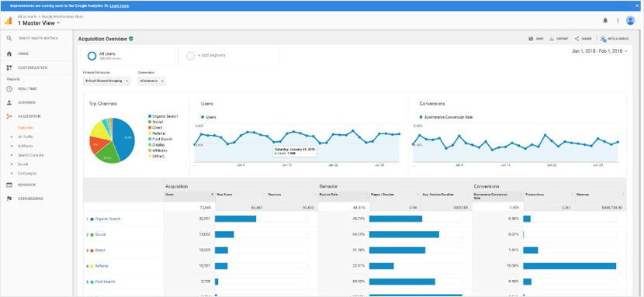Open the user account avatar
644x297 pixels.
[630, 20]
